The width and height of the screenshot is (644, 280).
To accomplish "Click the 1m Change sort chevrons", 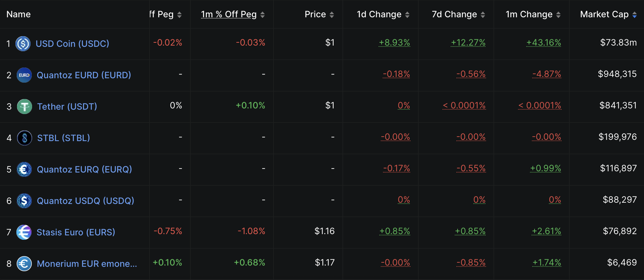I will pos(559,14).
